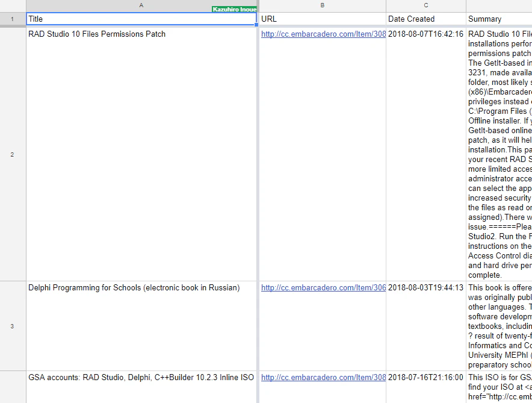Select column B header
The height and width of the screenshot is (403, 532).
(323, 6)
